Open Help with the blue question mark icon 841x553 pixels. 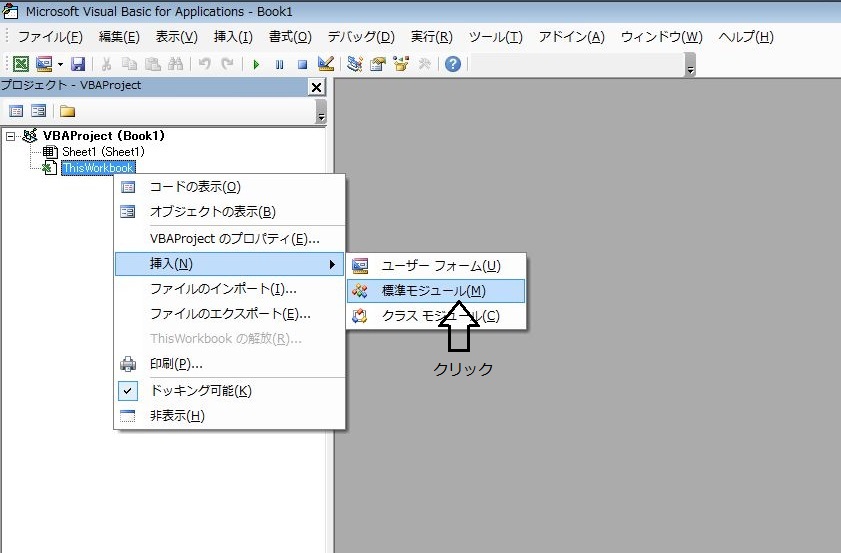[453, 64]
